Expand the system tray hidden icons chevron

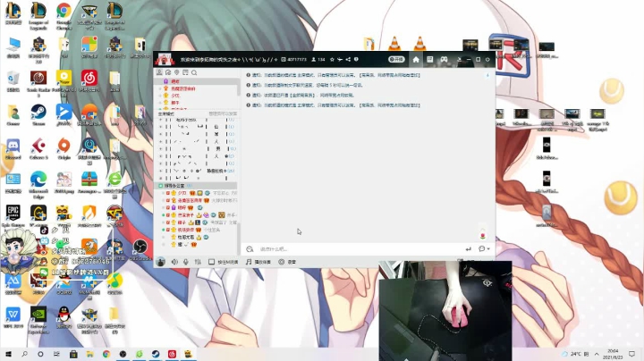click(597, 354)
